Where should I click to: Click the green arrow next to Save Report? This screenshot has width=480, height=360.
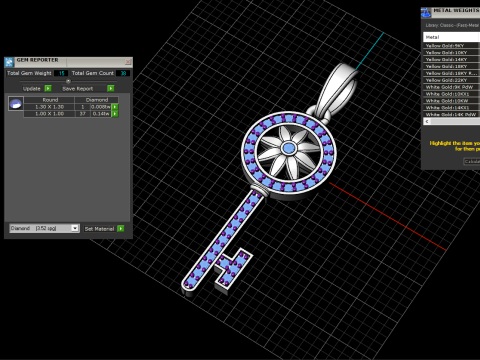pos(111,88)
